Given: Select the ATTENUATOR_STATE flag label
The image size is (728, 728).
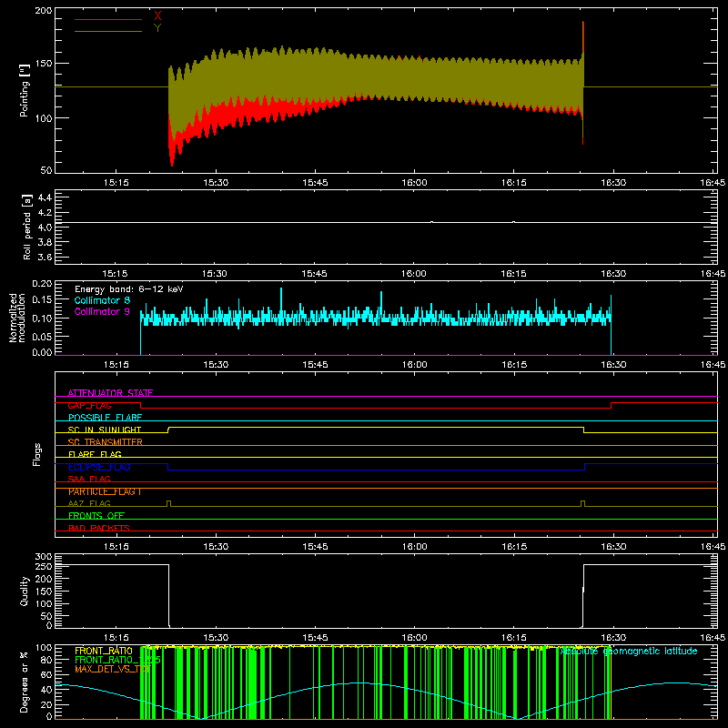Looking at the screenshot, I should coord(110,393).
